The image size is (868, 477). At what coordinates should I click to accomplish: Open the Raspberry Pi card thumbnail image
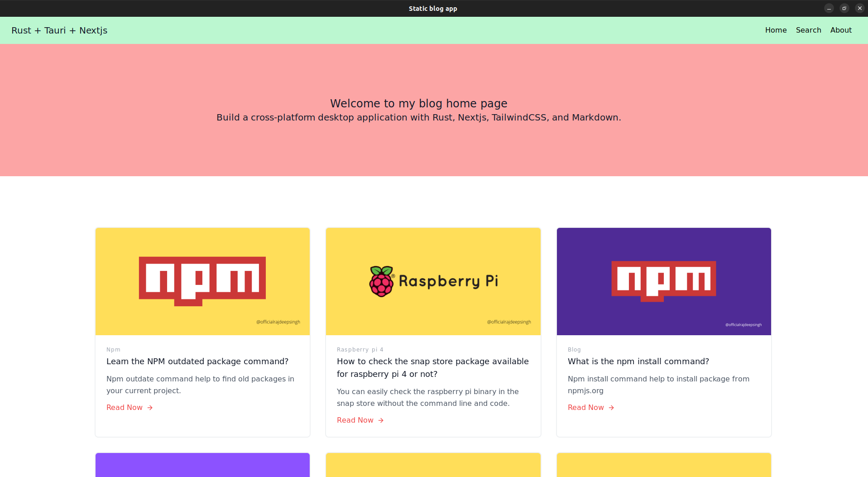[433, 281]
